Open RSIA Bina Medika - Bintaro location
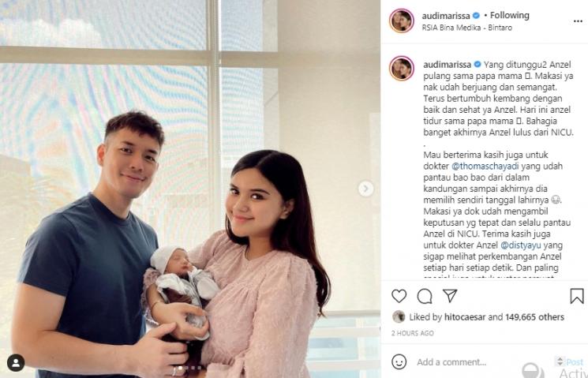The width and height of the screenshot is (588, 378). [x=467, y=28]
